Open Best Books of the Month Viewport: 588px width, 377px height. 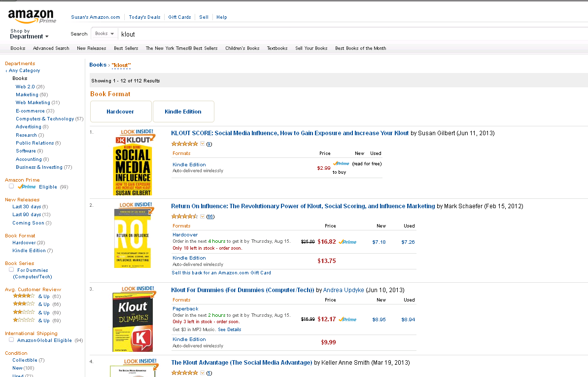361,48
